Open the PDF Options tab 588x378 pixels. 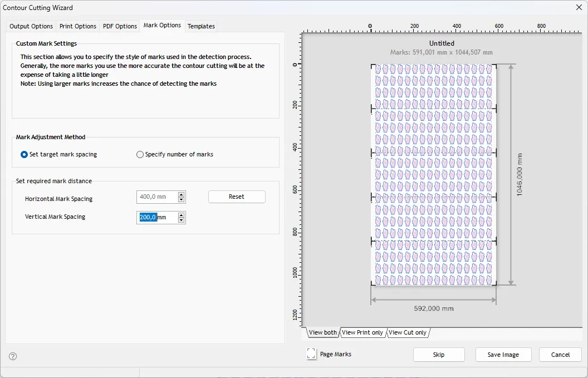120,26
